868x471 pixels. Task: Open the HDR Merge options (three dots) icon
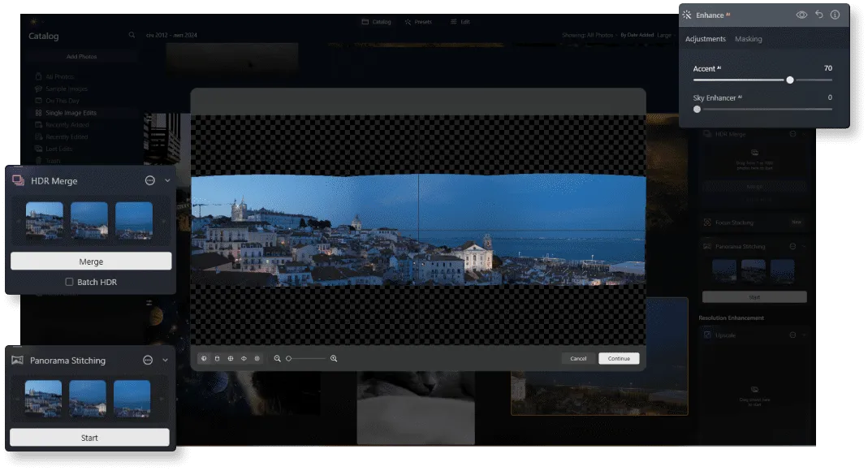[150, 180]
